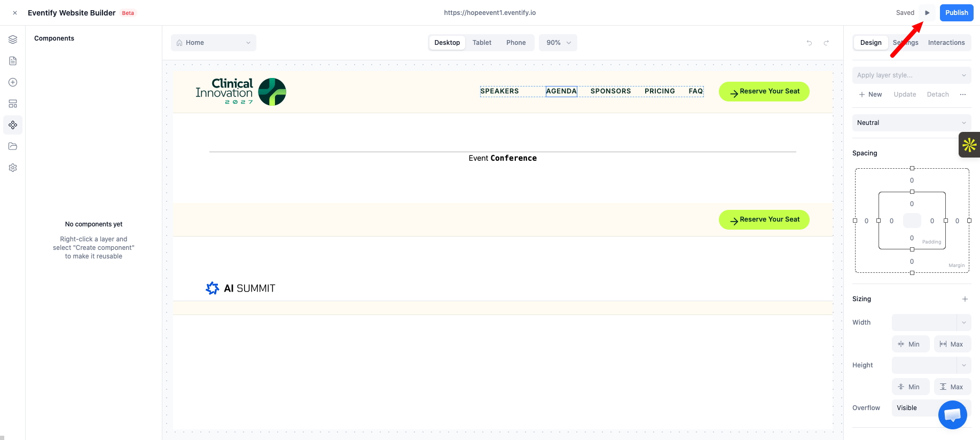This screenshot has width=980, height=440.
Task: Open the Width unit dropdown
Action: click(964, 323)
